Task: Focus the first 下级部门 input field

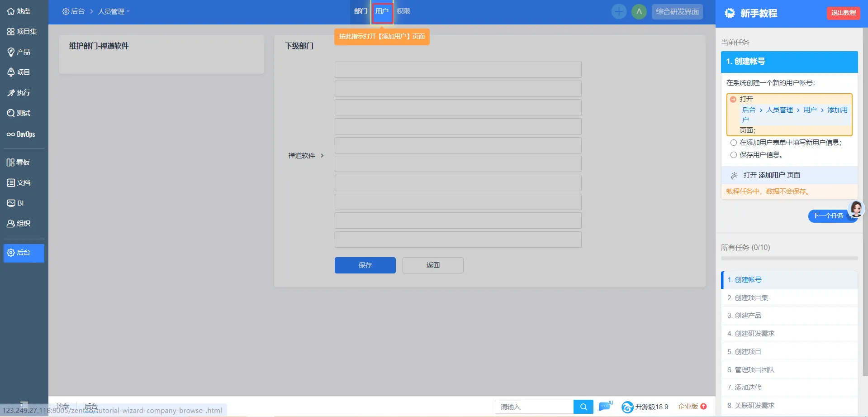Action: click(x=458, y=70)
